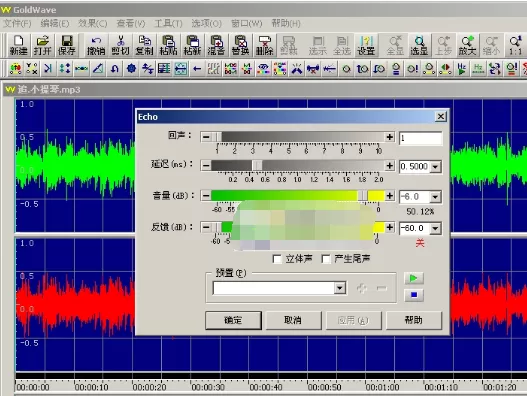The image size is (527, 396).
Task: Click the 剪切 (Cut) scissors icon
Action: [x=120, y=45]
